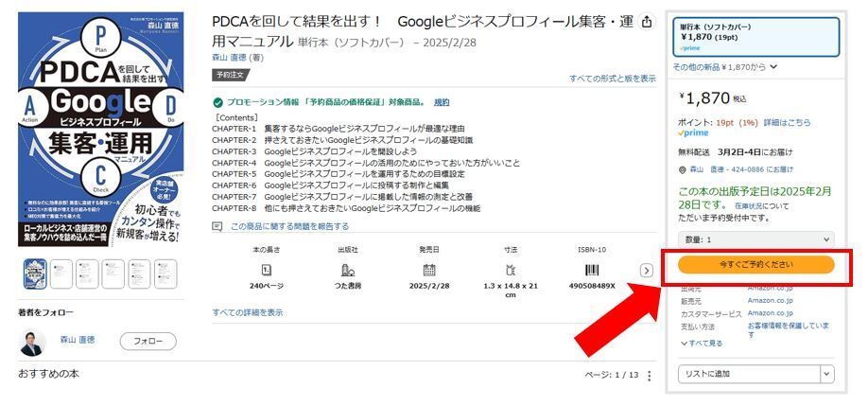Click the 490508489X ISBN value
The width and height of the screenshot is (868, 406).
[x=592, y=286]
